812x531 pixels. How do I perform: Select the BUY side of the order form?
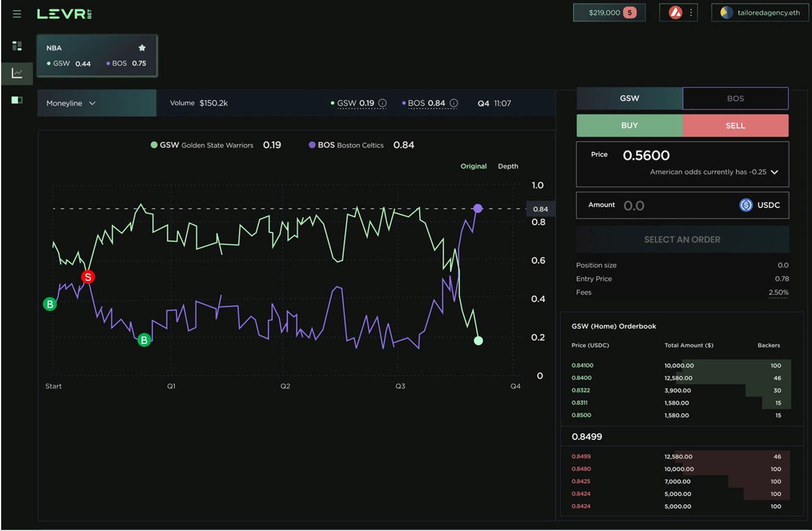tap(629, 125)
